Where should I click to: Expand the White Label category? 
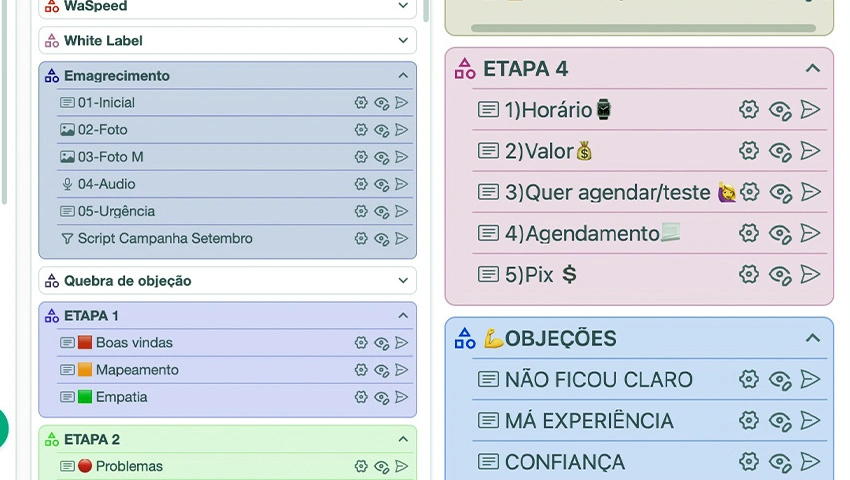pyautogui.click(x=403, y=41)
